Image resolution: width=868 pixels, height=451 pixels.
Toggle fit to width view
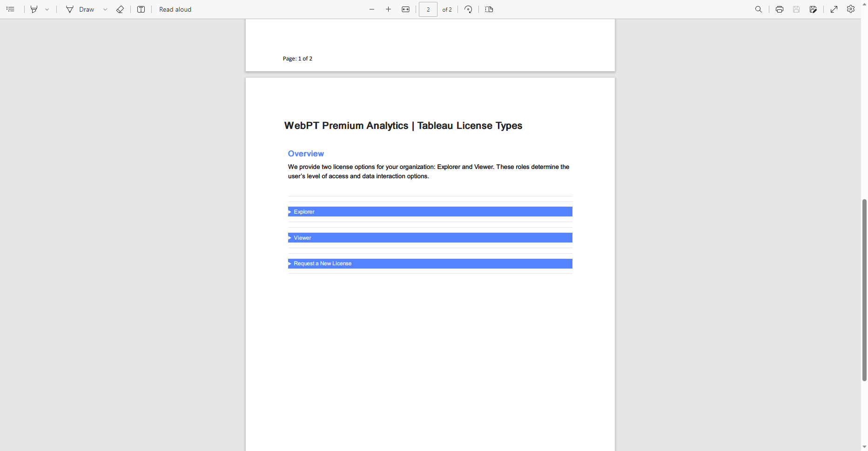point(406,9)
